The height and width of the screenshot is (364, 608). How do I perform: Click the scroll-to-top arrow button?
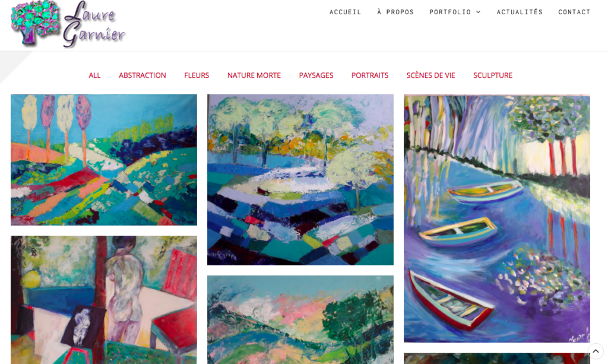click(x=596, y=351)
